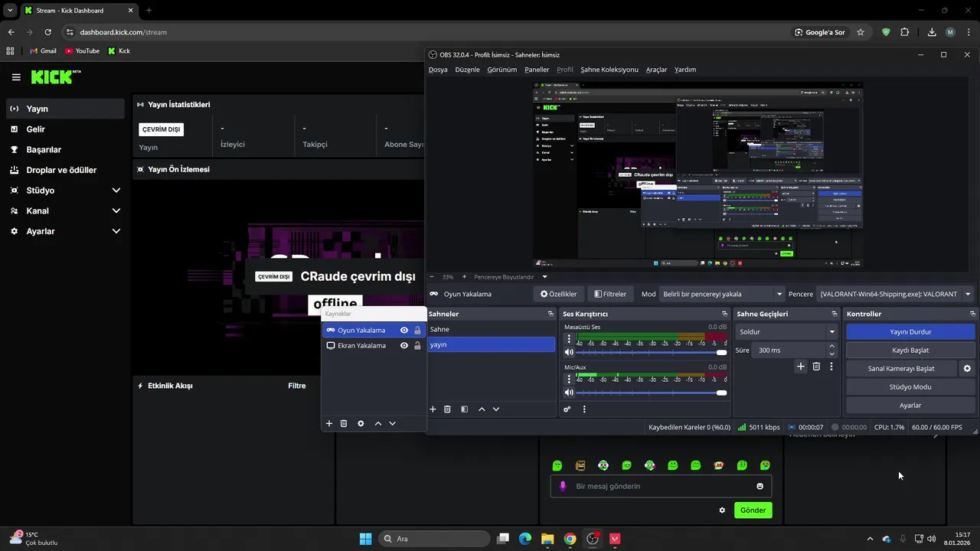Toggle visibility of Oyun Yakalama source
This screenshot has height=551, width=980.
[404, 330]
